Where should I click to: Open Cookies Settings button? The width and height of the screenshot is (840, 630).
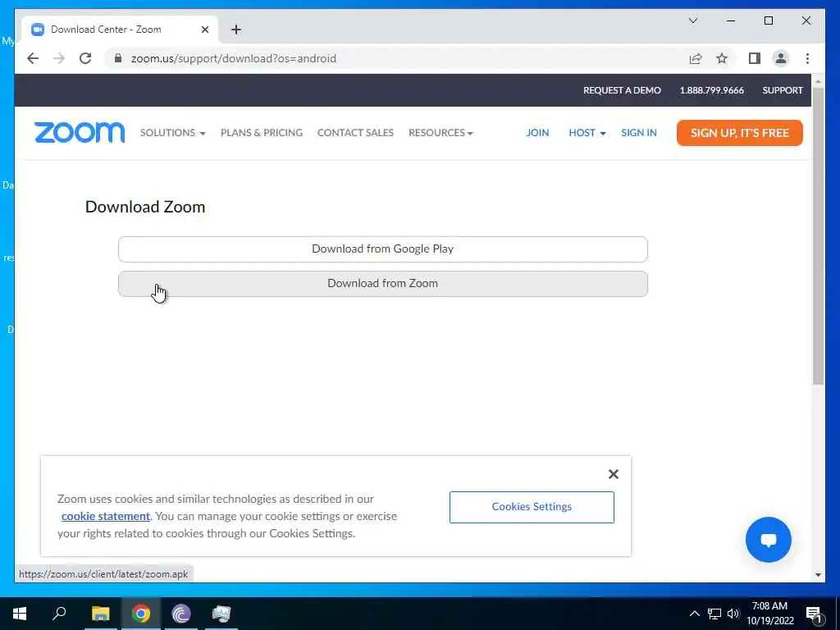pyautogui.click(x=532, y=507)
